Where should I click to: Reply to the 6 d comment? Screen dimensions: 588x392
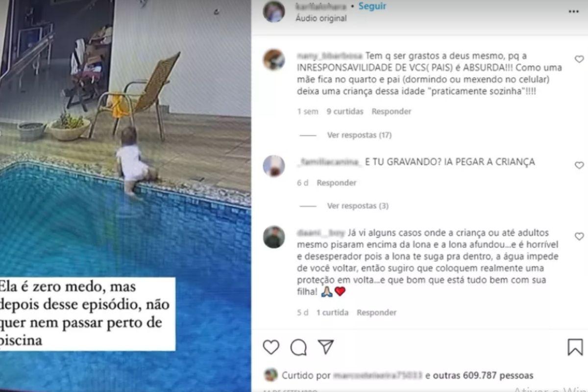click(336, 183)
